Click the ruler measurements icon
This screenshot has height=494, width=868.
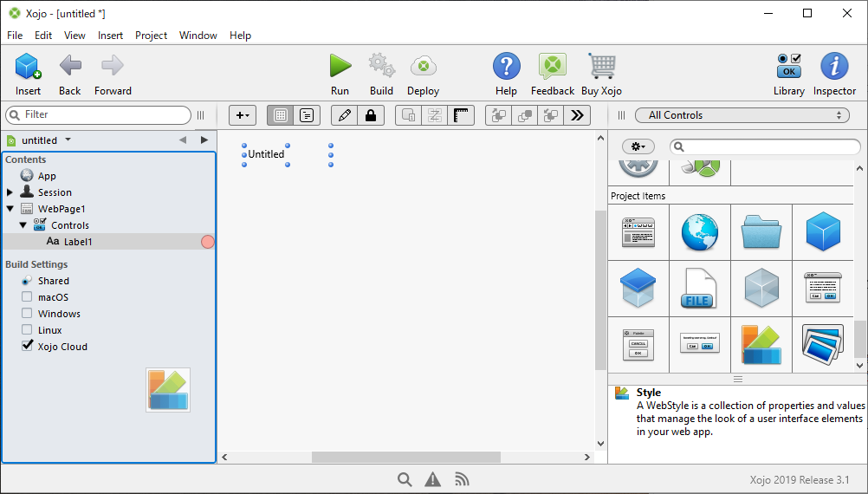point(461,115)
